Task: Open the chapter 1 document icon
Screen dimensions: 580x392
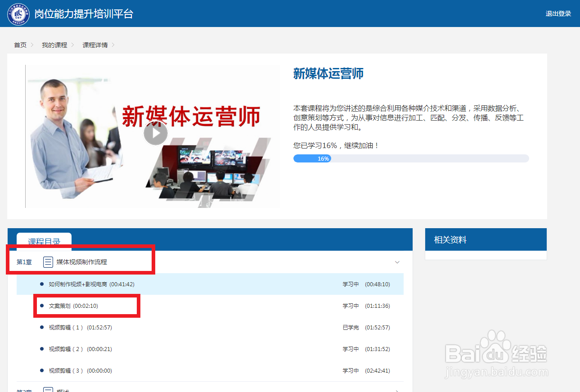Action: tap(48, 262)
